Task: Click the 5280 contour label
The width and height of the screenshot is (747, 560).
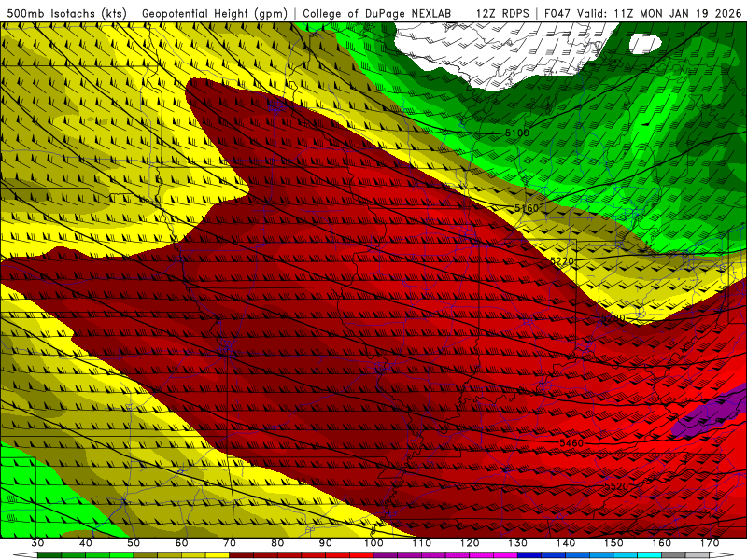Action: [613, 317]
